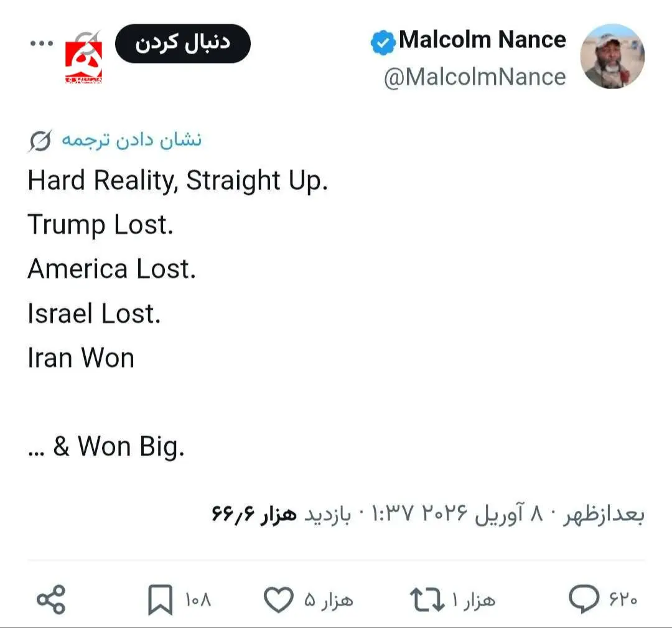Screen dimensions: 672x628
Task: Click the blue verified badge
Action: 383,42
